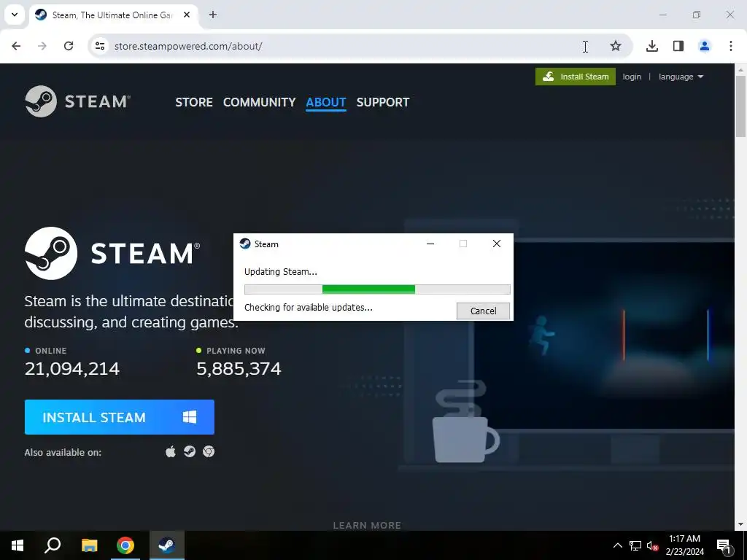Click the ONLINE count 21,094,214
The width and height of the screenshot is (747, 560).
(x=72, y=368)
